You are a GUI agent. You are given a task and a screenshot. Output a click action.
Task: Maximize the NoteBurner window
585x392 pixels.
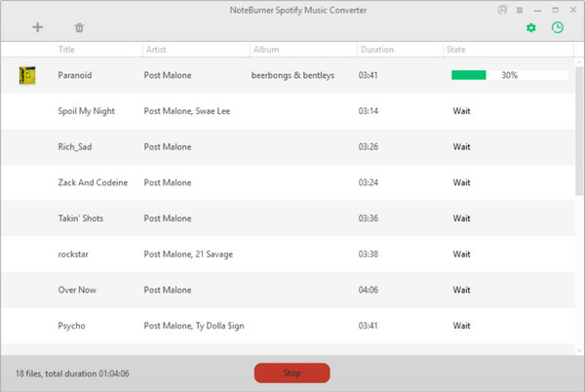click(x=555, y=10)
